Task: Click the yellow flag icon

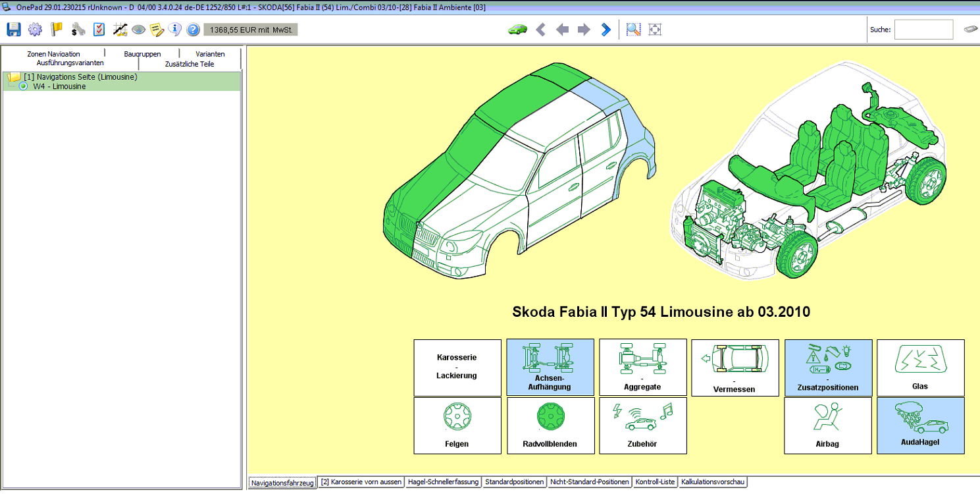Action: coord(57,29)
